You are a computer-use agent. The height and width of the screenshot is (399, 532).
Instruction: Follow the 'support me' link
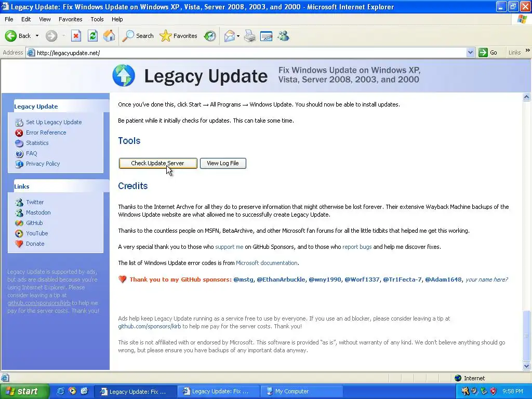pyautogui.click(x=229, y=247)
